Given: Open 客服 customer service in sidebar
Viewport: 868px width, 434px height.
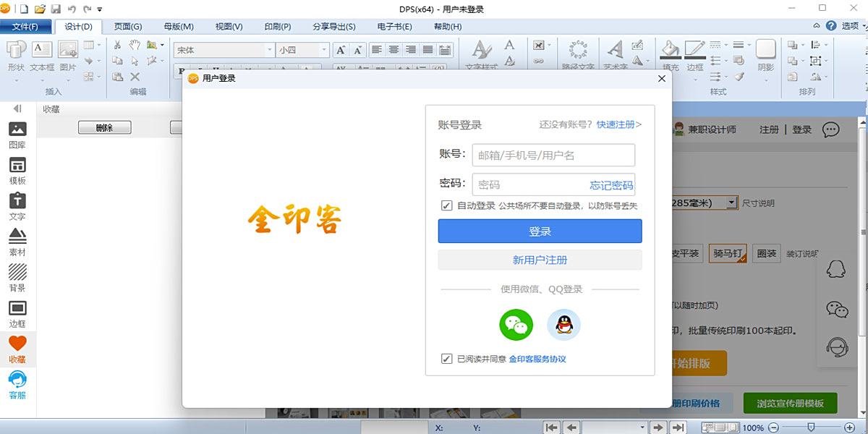Looking at the screenshot, I should [17, 385].
